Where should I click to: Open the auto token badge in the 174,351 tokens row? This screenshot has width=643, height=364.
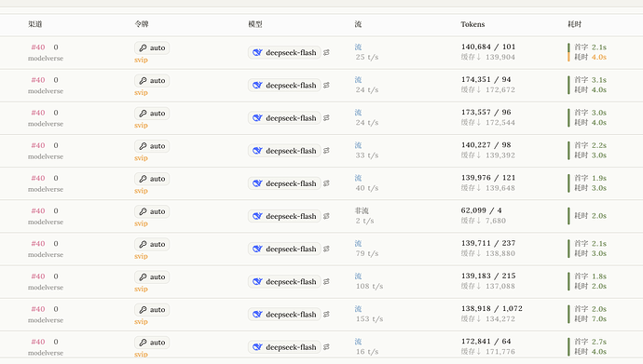pos(152,81)
